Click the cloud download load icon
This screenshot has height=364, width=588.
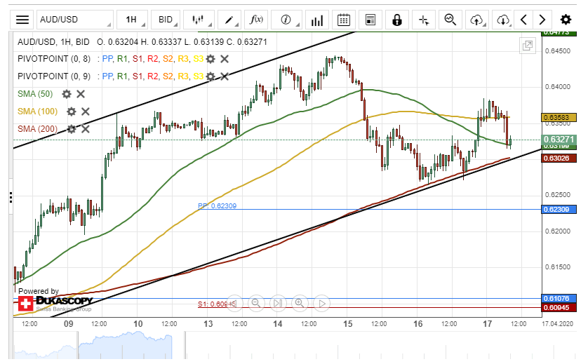tap(503, 20)
